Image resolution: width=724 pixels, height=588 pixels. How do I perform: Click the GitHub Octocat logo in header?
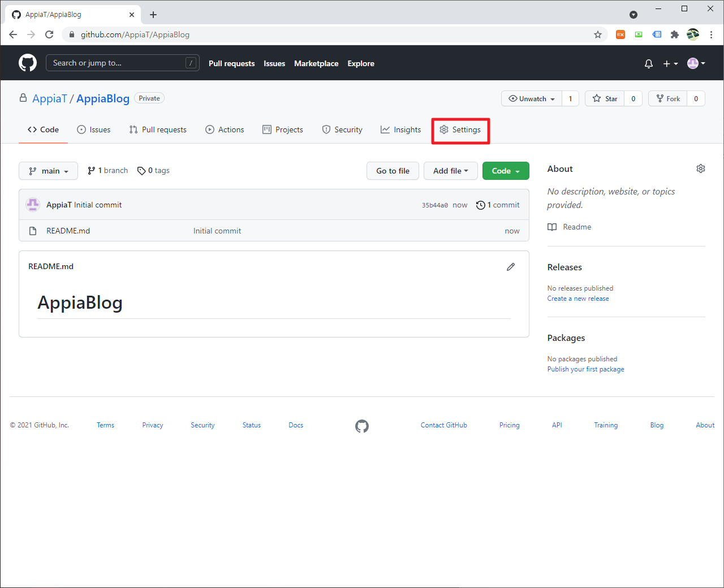pos(28,63)
